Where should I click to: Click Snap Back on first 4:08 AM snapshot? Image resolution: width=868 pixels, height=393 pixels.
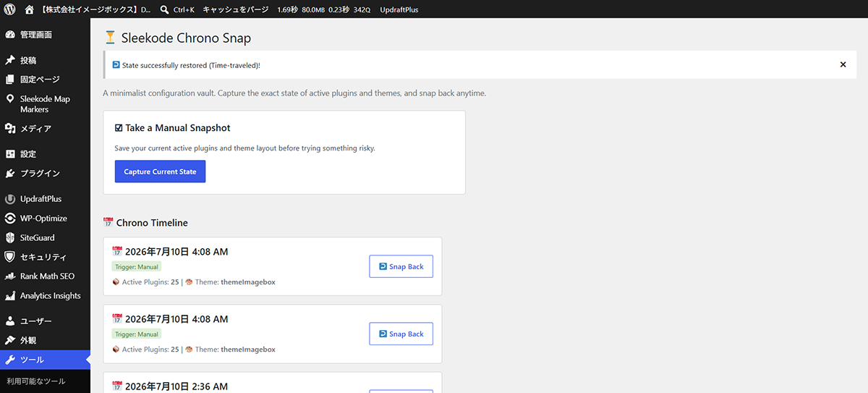click(x=401, y=266)
